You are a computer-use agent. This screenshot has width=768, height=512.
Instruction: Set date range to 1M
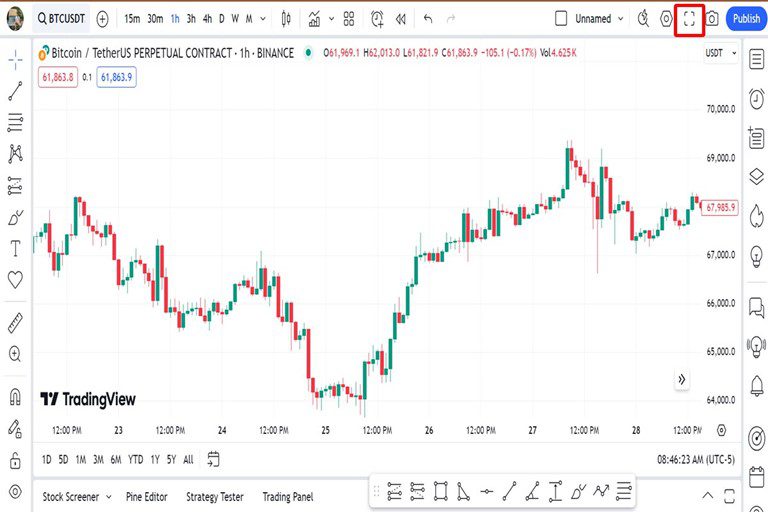point(81,460)
